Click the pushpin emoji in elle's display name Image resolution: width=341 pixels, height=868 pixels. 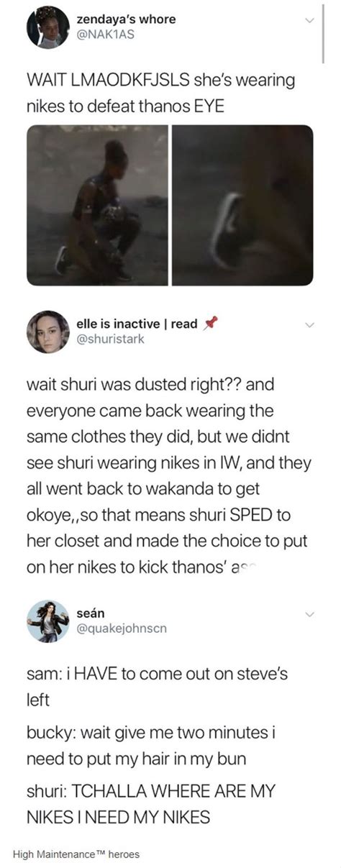[211, 323]
